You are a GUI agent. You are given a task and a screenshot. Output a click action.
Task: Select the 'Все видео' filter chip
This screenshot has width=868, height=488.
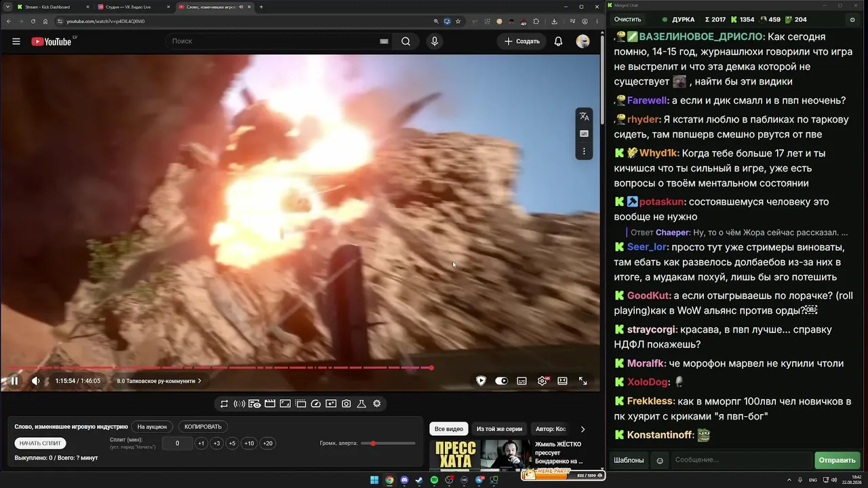pos(449,429)
